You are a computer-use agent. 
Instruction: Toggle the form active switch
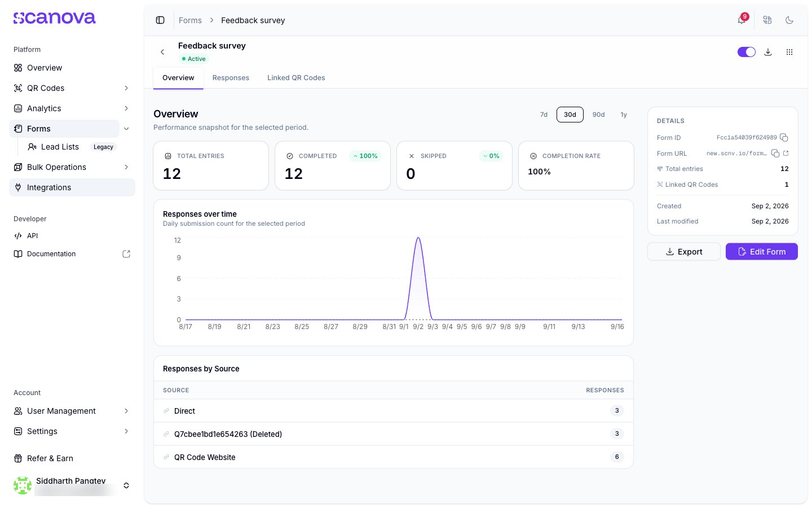tap(747, 52)
